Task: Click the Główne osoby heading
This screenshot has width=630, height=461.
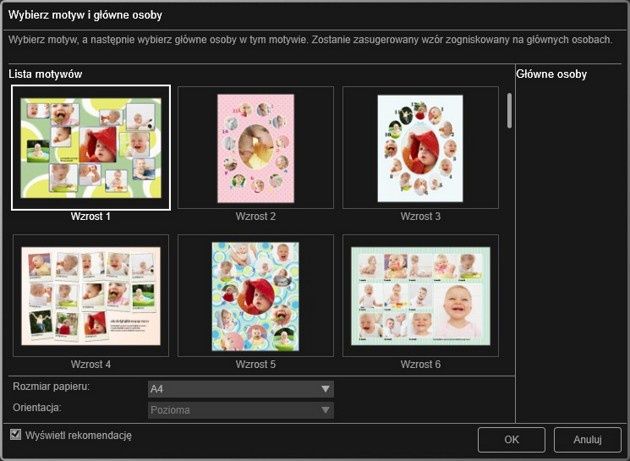Action: click(551, 74)
